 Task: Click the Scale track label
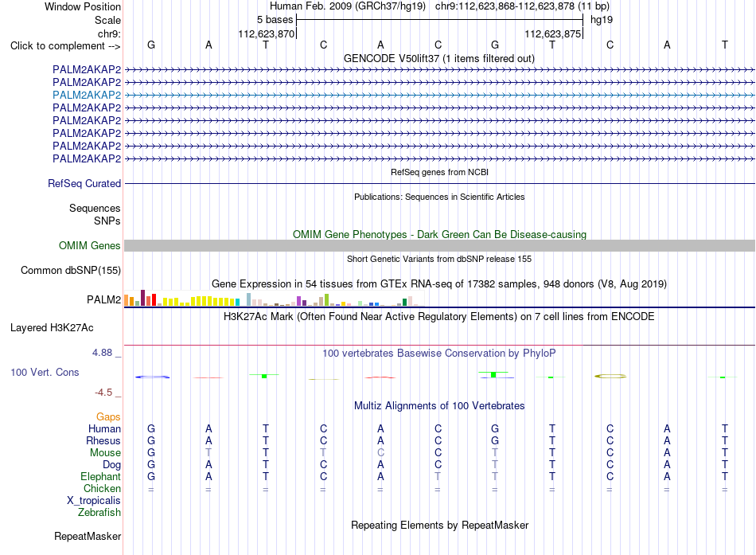click(107, 20)
